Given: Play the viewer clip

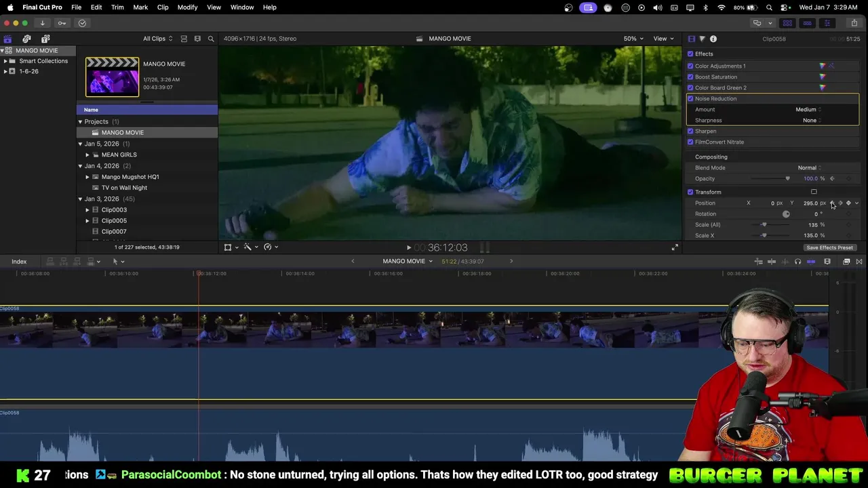Looking at the screenshot, I should pos(409,248).
